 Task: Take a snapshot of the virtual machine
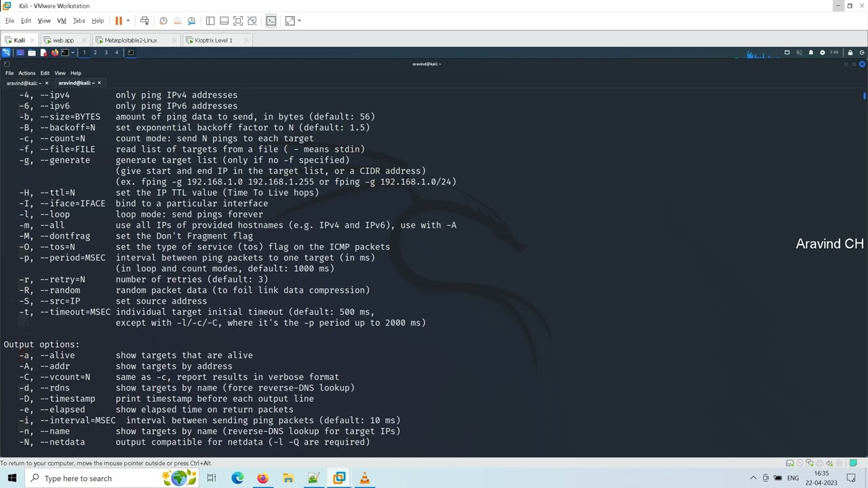click(x=163, y=21)
